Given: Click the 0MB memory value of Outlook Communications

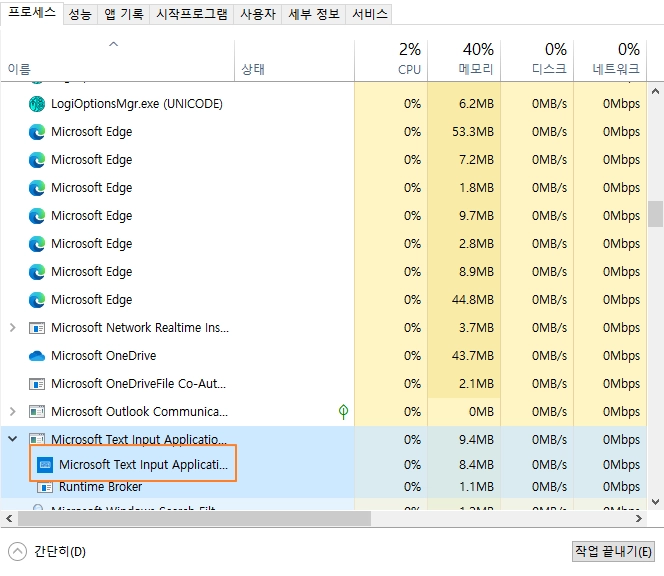Looking at the screenshot, I should coord(481,412).
